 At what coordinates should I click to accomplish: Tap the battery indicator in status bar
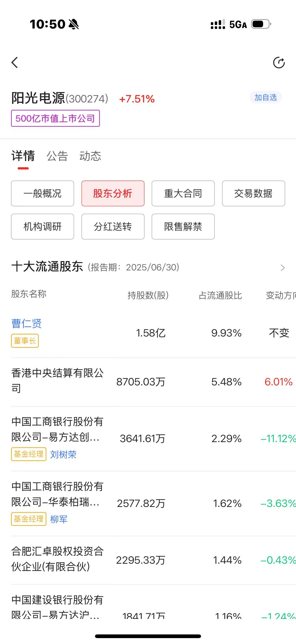(261, 24)
